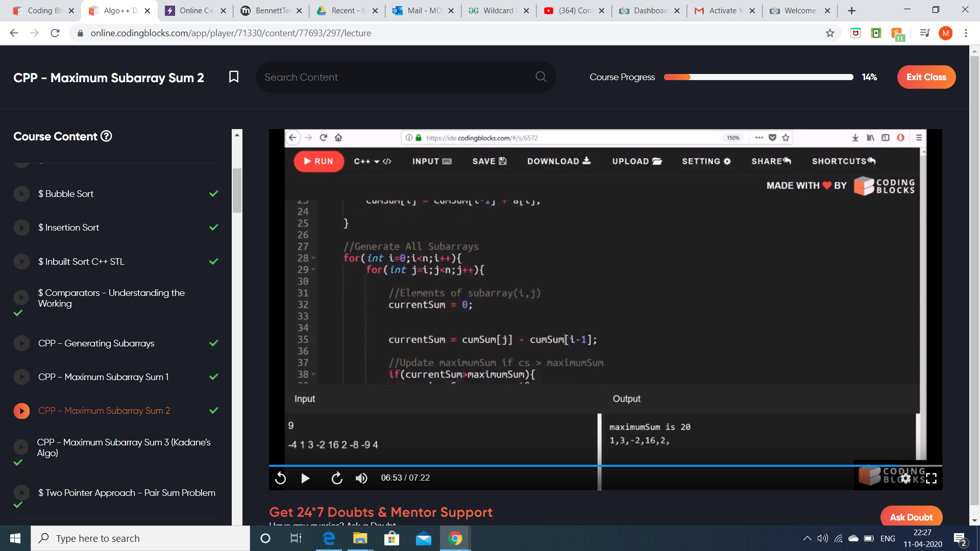
Task: Enter fullscreen mode on the video player
Action: [x=931, y=478]
